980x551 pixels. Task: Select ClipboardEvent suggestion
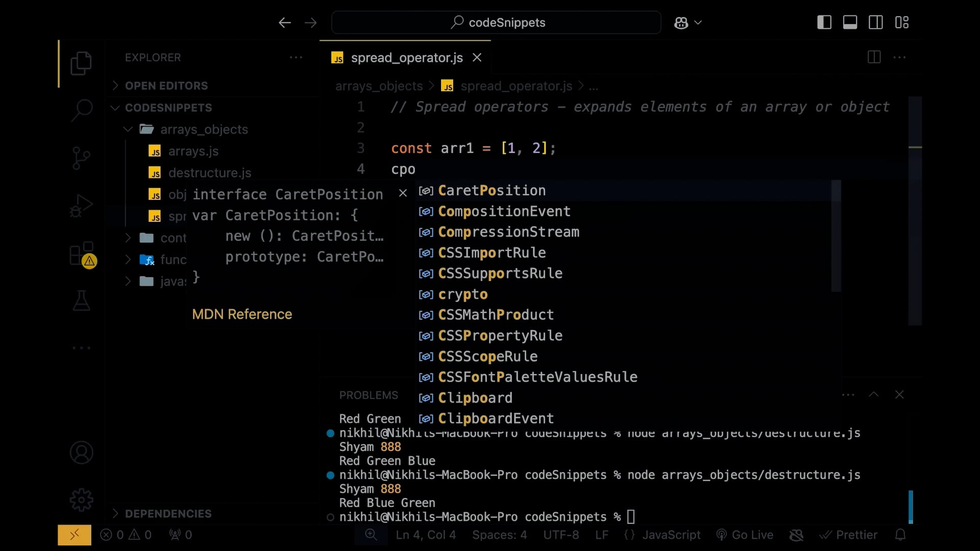click(x=624, y=418)
